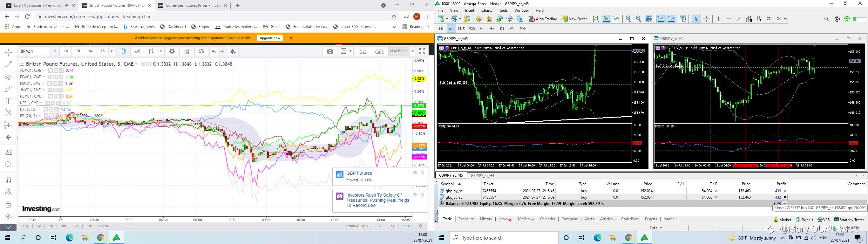Image resolution: width=868 pixels, height=244 pixels.
Task: Click the compare scales icon in Investing chart
Action: click(x=201, y=51)
